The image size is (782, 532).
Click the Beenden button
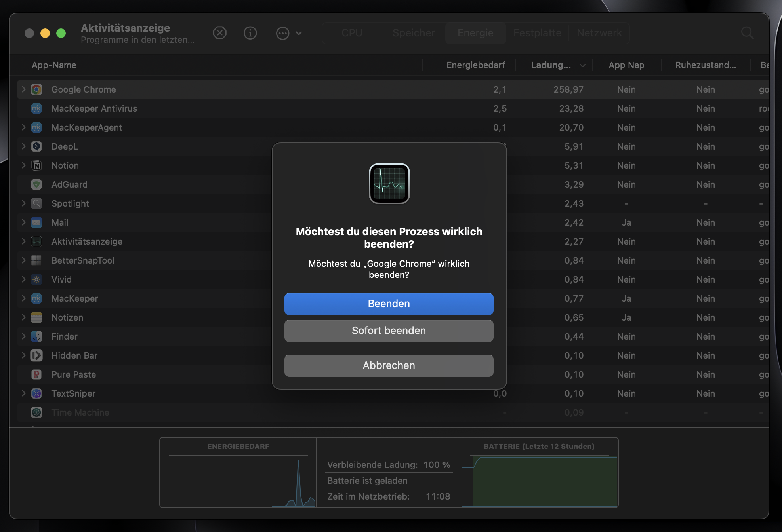pos(389,304)
